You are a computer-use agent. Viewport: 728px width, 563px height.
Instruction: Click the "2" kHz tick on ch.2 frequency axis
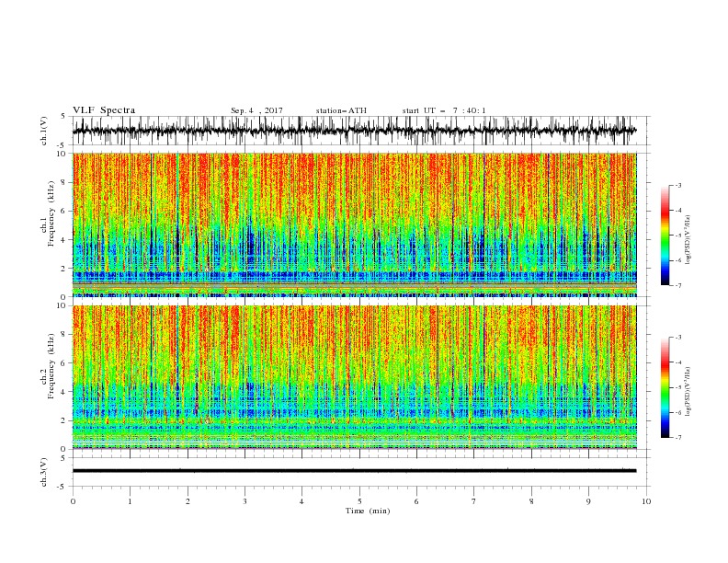coord(65,420)
